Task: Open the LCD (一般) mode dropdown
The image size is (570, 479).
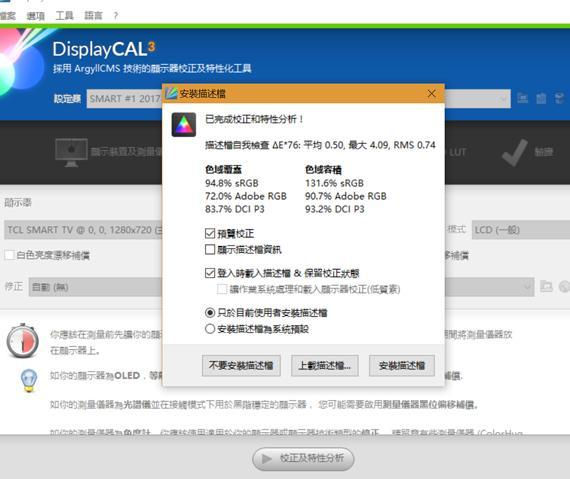Action: click(521, 230)
